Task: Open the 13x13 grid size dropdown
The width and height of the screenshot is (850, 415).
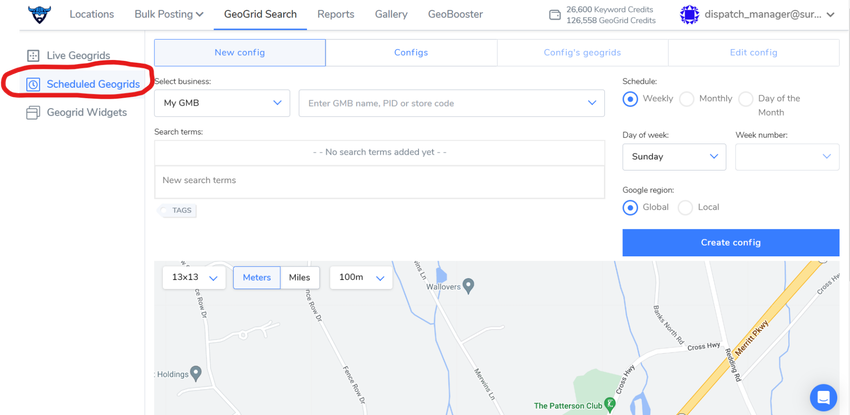Action: tap(194, 277)
